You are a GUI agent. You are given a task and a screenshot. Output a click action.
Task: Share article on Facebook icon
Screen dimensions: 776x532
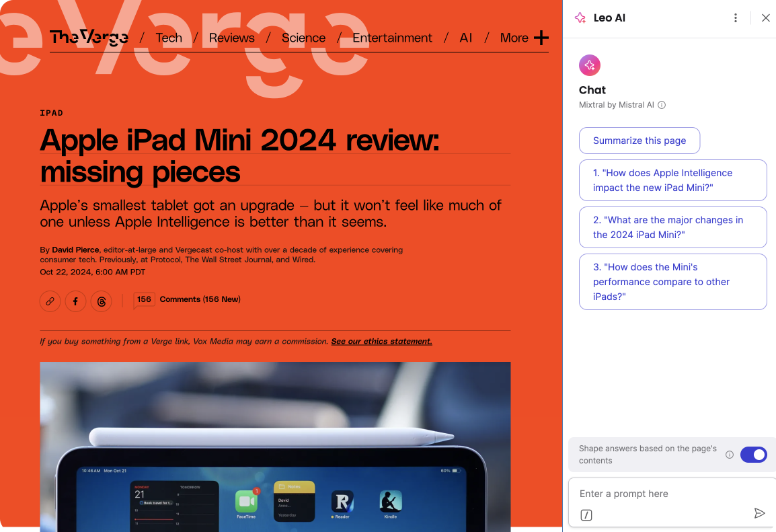pyautogui.click(x=76, y=301)
